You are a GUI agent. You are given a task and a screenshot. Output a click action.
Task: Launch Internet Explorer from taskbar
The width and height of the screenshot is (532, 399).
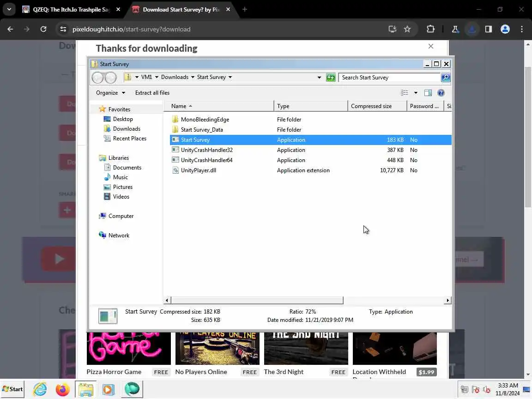pos(40,389)
